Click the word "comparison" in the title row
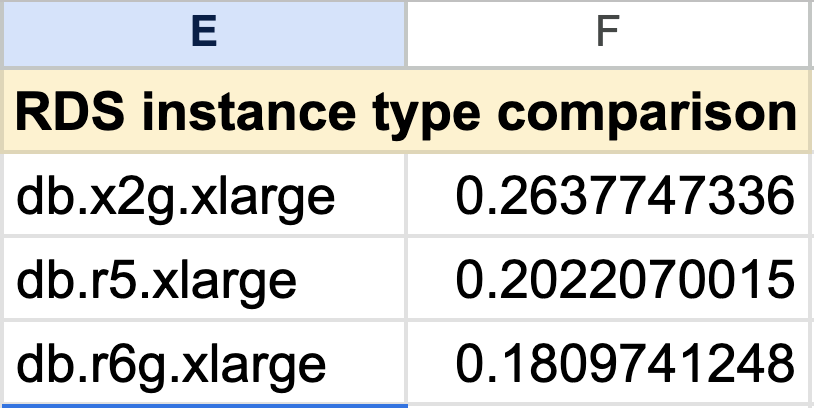Viewport: 814px width, 408px height. point(647,114)
